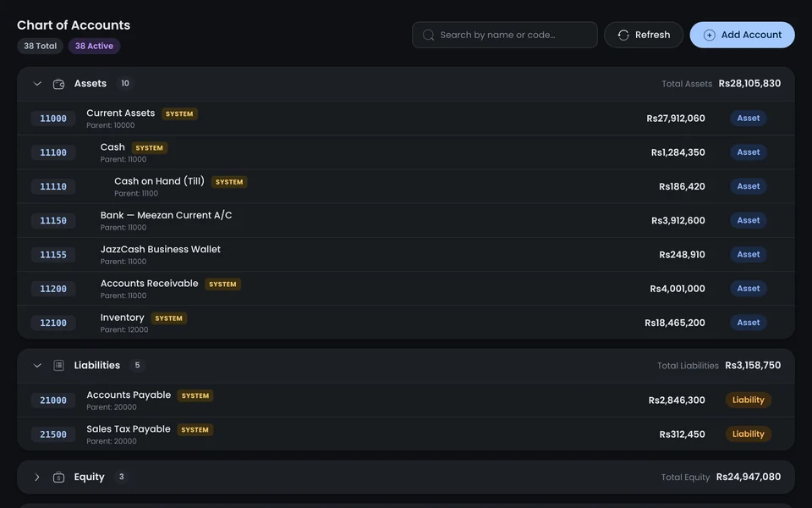Click the Rs27,912,060 balance

(676, 119)
